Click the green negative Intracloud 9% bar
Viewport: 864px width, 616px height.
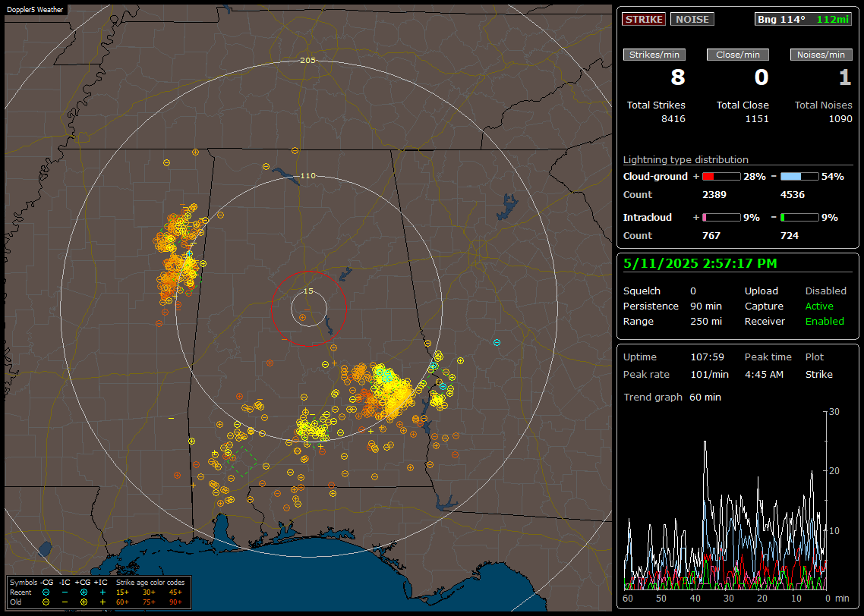pyautogui.click(x=799, y=218)
